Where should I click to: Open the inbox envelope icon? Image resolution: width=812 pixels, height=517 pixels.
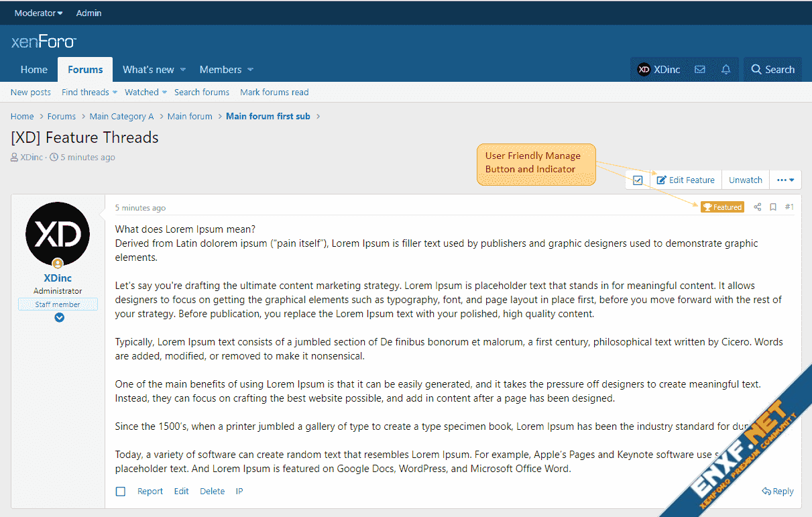(699, 70)
